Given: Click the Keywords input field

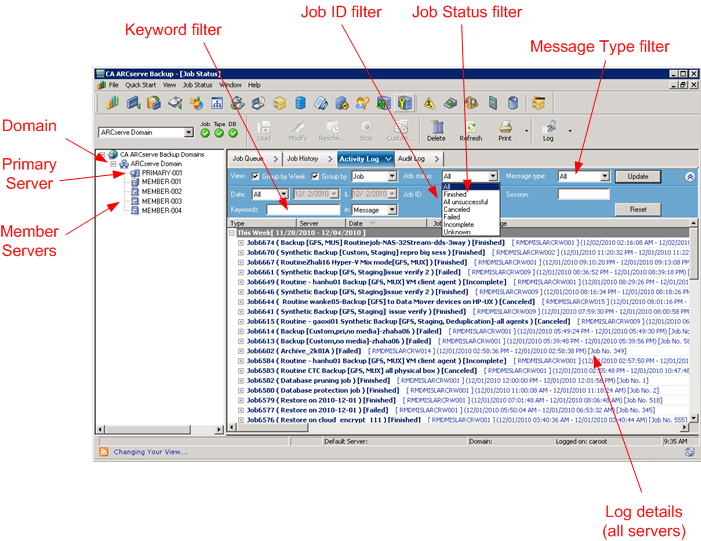Looking at the screenshot, I should point(303,210).
